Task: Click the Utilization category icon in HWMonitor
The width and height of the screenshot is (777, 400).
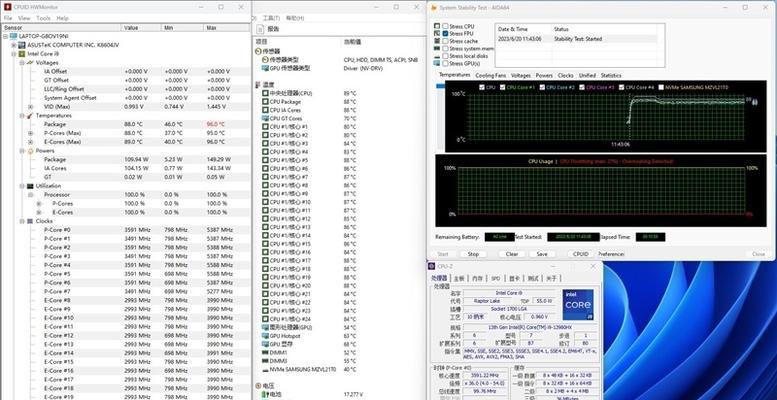Action: tap(30, 186)
